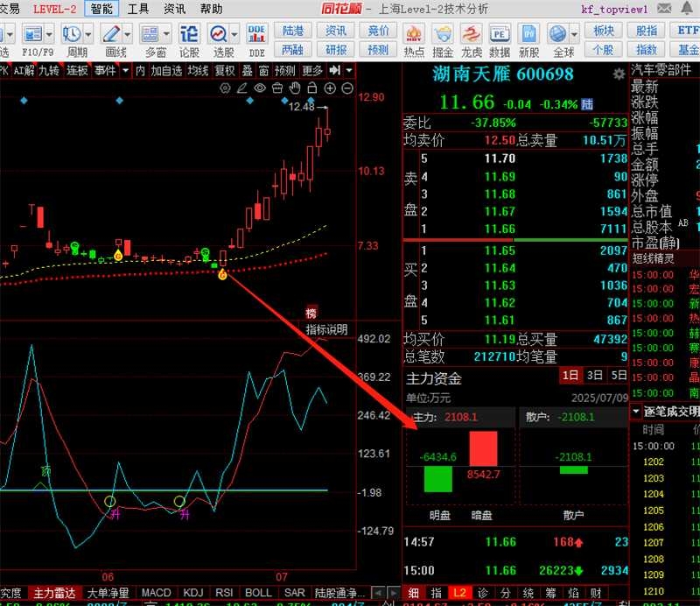Switch to the 大单净量 indicator tab
This screenshot has height=606, width=700.
click(108, 593)
